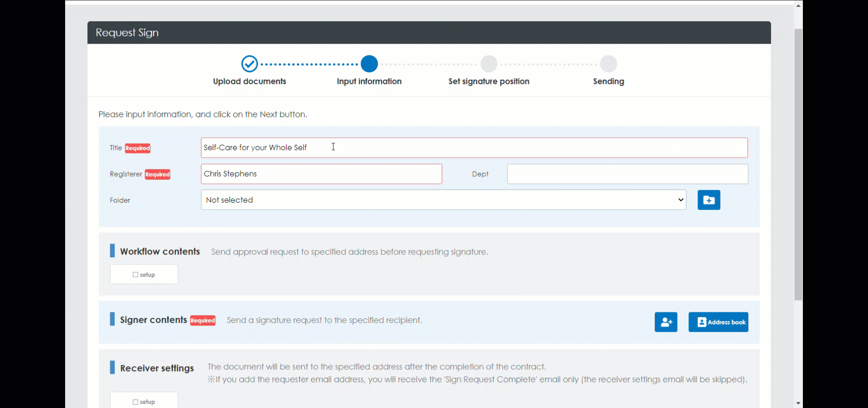Image resolution: width=868 pixels, height=408 pixels.
Task: Click the Upload documents step label
Action: [x=250, y=82]
